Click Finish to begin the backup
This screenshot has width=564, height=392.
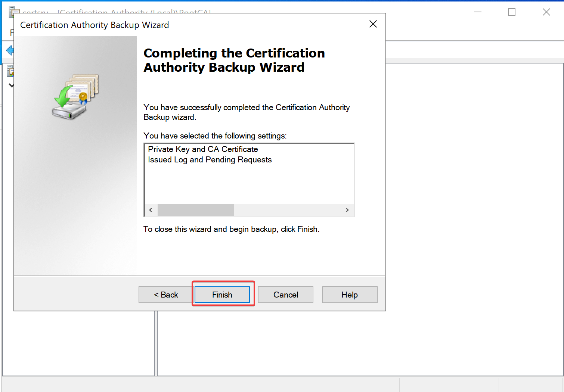click(222, 295)
